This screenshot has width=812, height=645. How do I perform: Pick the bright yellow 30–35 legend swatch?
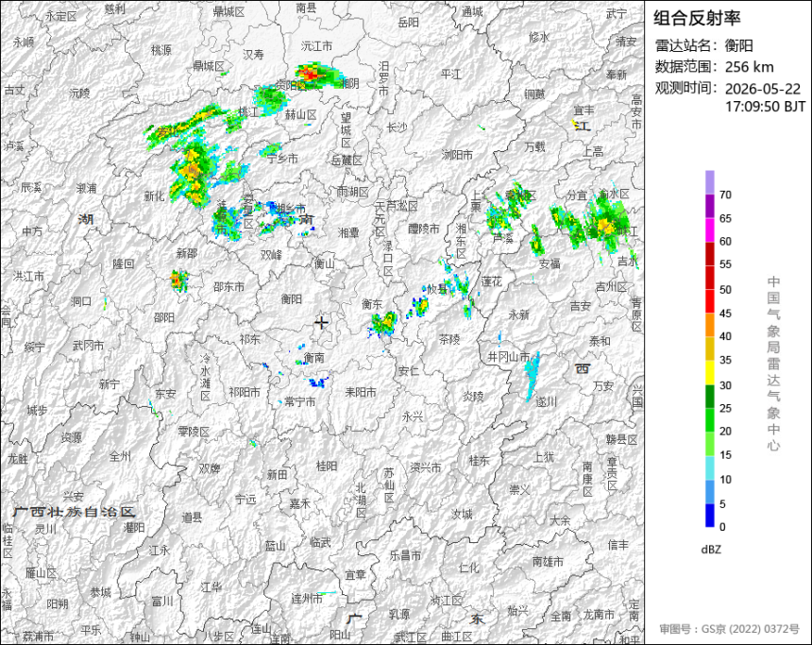pyautogui.click(x=709, y=372)
